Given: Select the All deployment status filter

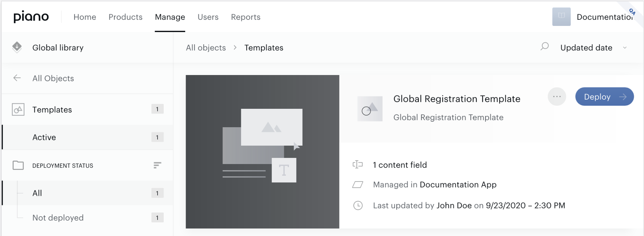Looking at the screenshot, I should (88, 193).
